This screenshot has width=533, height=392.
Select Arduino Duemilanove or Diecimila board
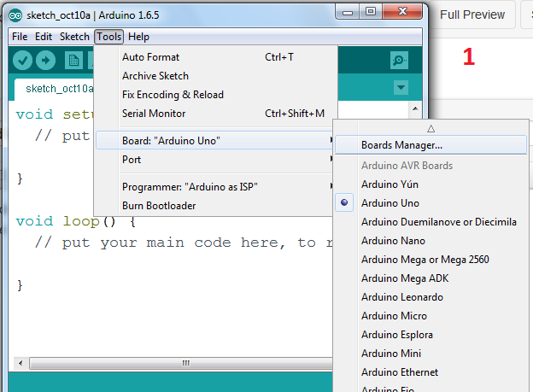[x=430, y=222]
